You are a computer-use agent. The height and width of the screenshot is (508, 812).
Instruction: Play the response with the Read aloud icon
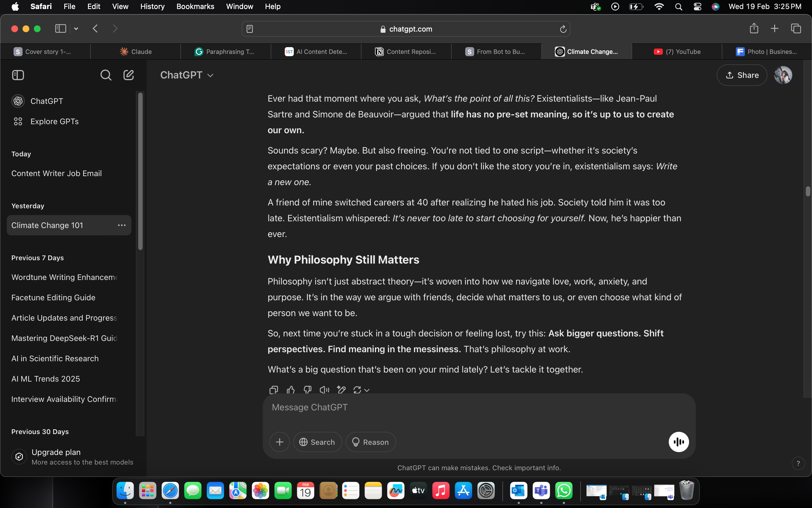[324, 390]
